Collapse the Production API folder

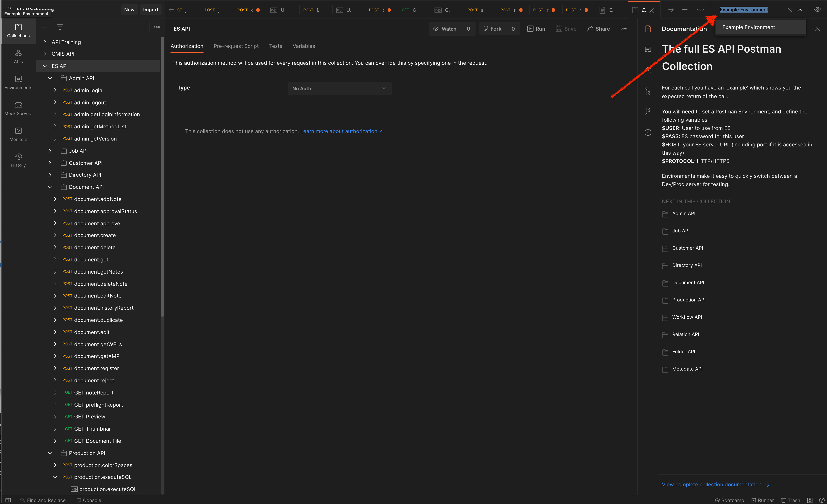[x=50, y=453]
